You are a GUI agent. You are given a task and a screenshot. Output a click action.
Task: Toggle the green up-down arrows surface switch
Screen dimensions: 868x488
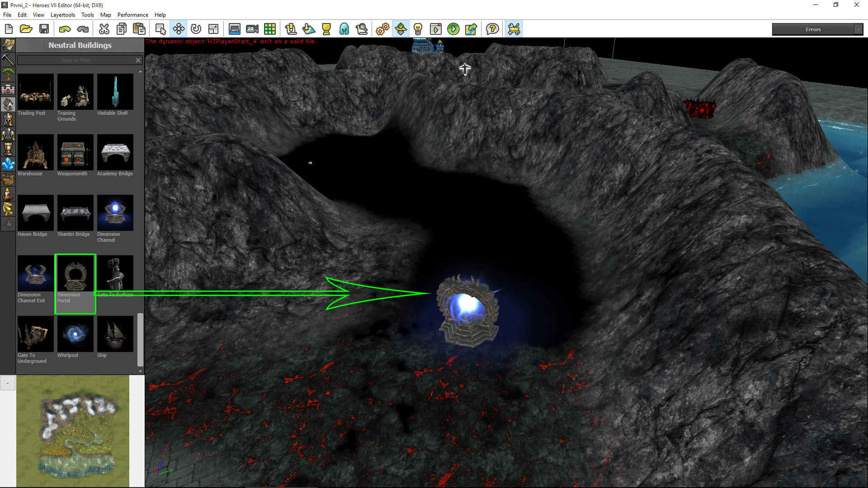(x=401, y=29)
